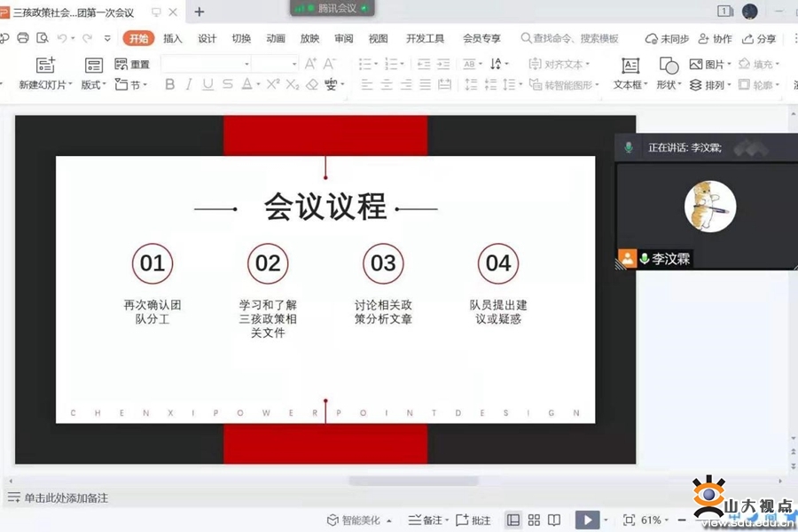Toggle bold formatting

[x=169, y=85]
